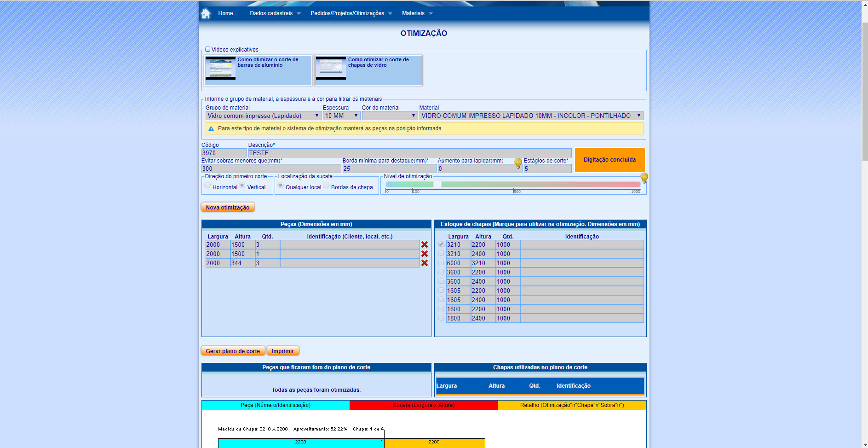
Task: Open the Cor do material dropdown
Action: pyautogui.click(x=389, y=116)
